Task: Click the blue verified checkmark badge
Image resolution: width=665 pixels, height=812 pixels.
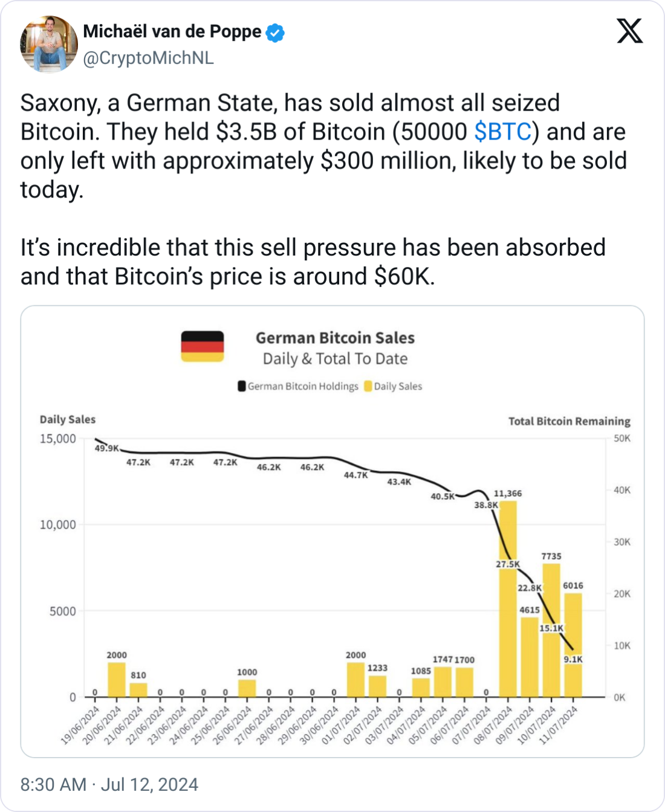Action: [x=275, y=33]
